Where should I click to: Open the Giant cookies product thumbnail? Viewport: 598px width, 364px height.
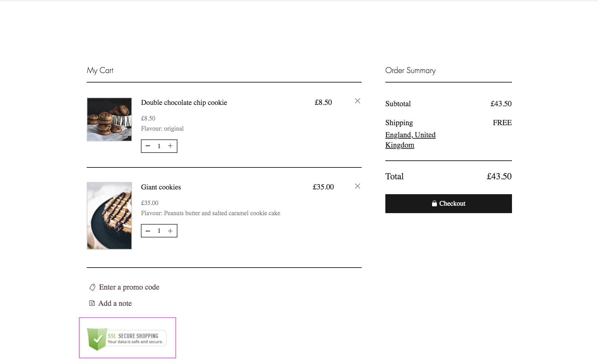tap(109, 215)
